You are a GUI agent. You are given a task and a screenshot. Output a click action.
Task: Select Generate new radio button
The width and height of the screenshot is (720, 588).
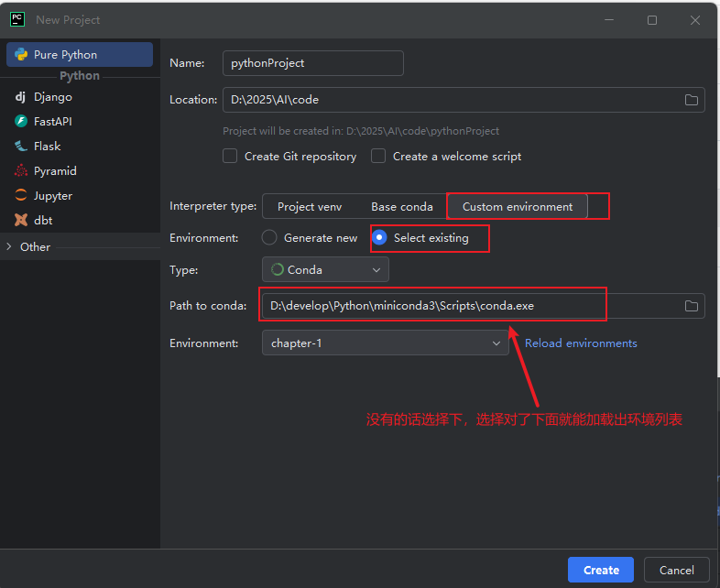(x=269, y=238)
